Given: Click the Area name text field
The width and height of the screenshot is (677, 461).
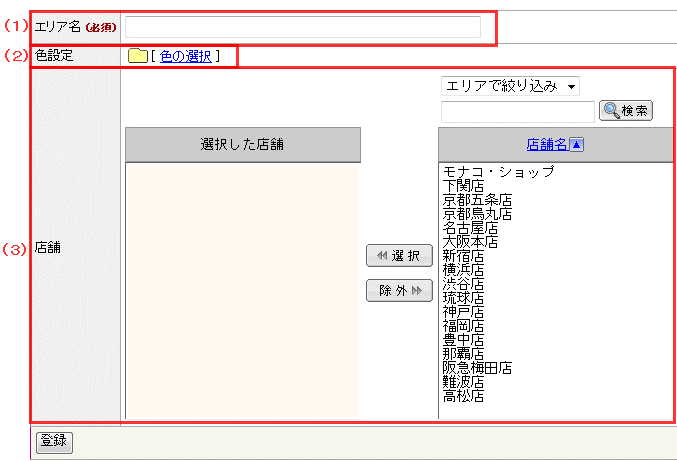Looking at the screenshot, I should coord(302,27).
